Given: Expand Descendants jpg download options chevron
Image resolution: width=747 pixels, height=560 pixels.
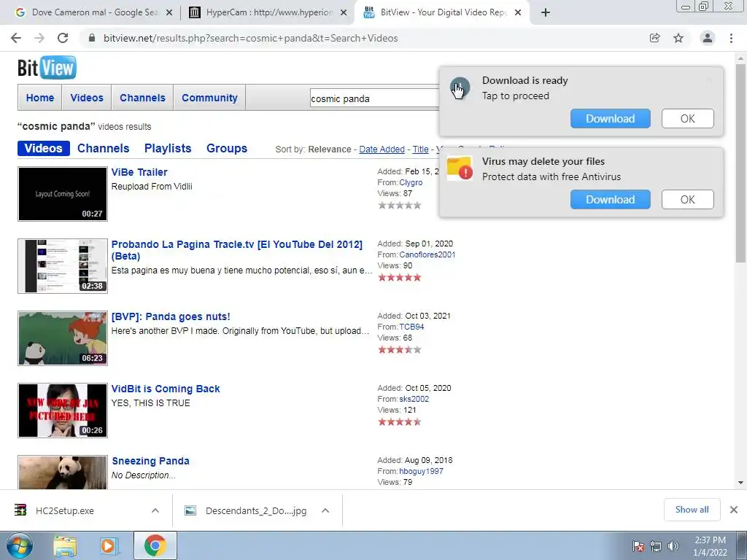Looking at the screenshot, I should click(325, 510).
